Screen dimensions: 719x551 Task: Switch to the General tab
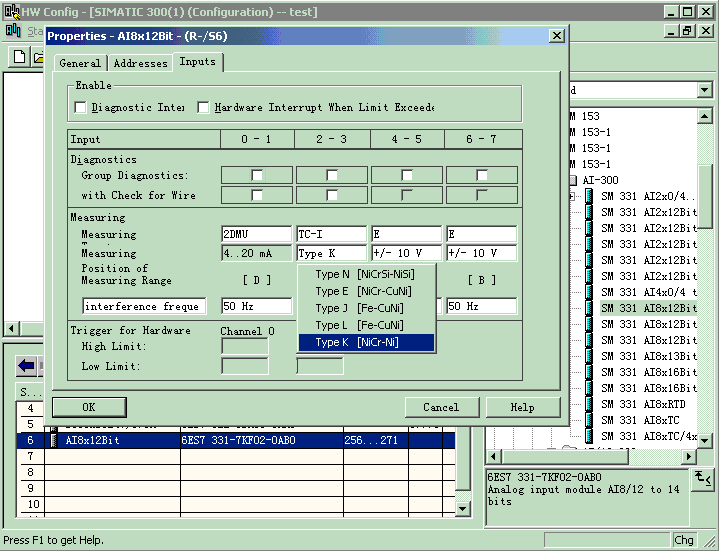pos(80,63)
